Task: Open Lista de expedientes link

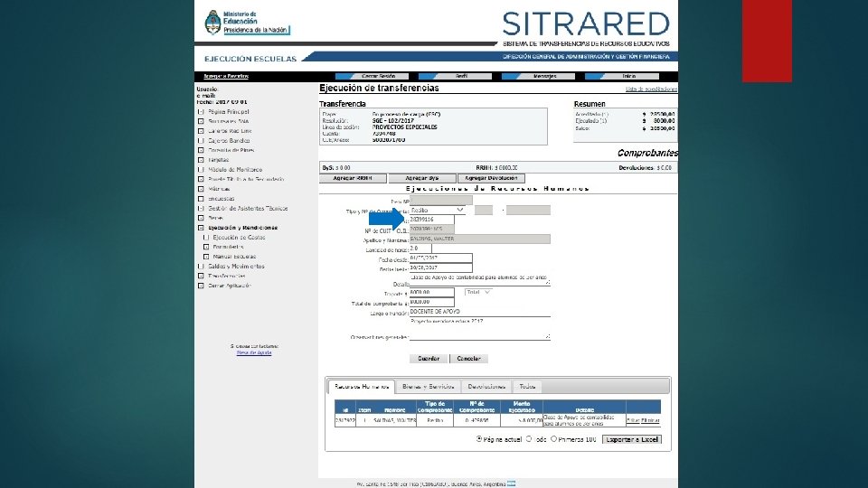Action: (x=651, y=89)
